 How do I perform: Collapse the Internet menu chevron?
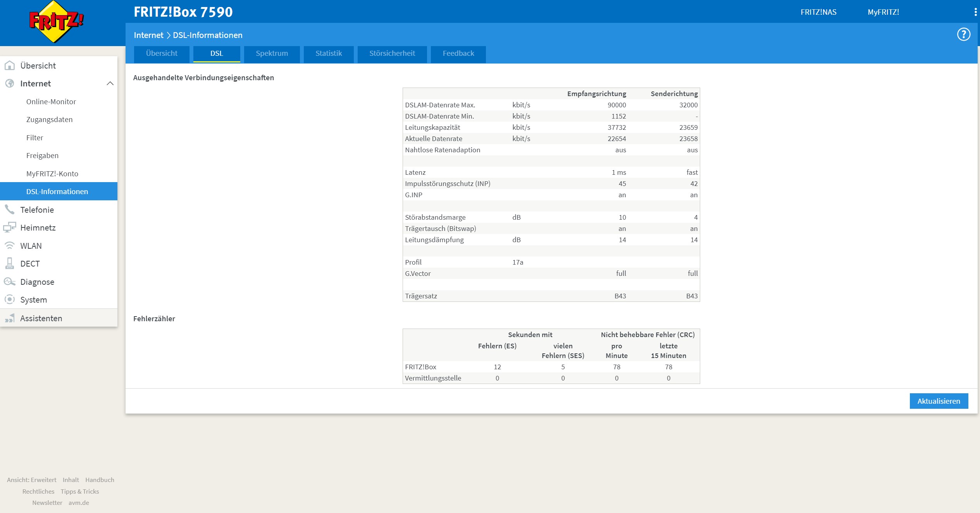pos(110,83)
